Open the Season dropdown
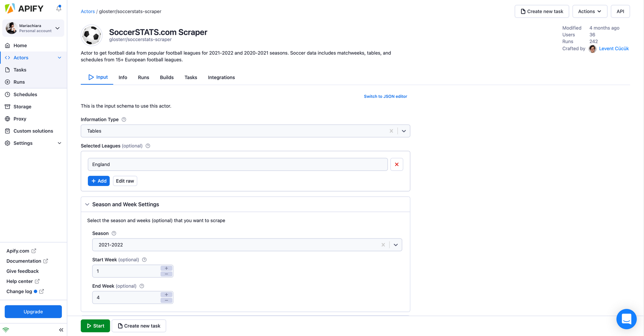The height and width of the screenshot is (336, 644). (x=396, y=245)
